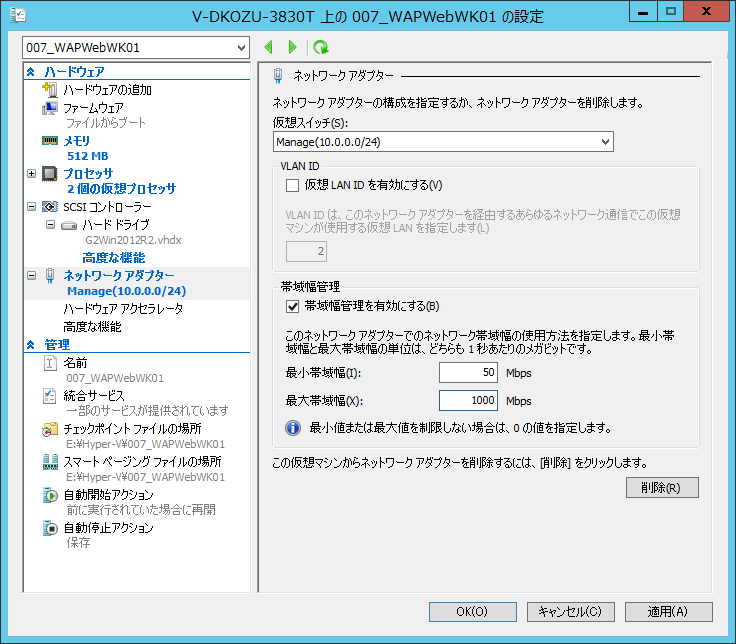Uncheck the bandwidth management checkbox
This screenshot has width=736, height=644.
[292, 307]
